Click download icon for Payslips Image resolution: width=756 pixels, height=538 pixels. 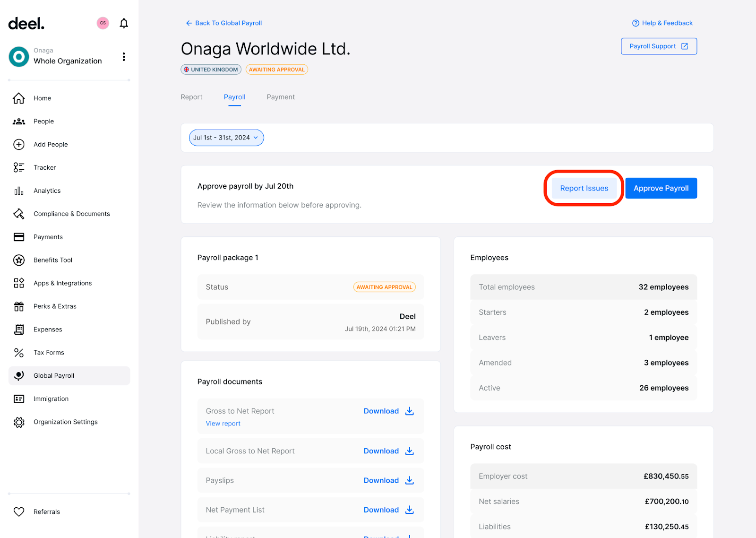pyautogui.click(x=410, y=480)
